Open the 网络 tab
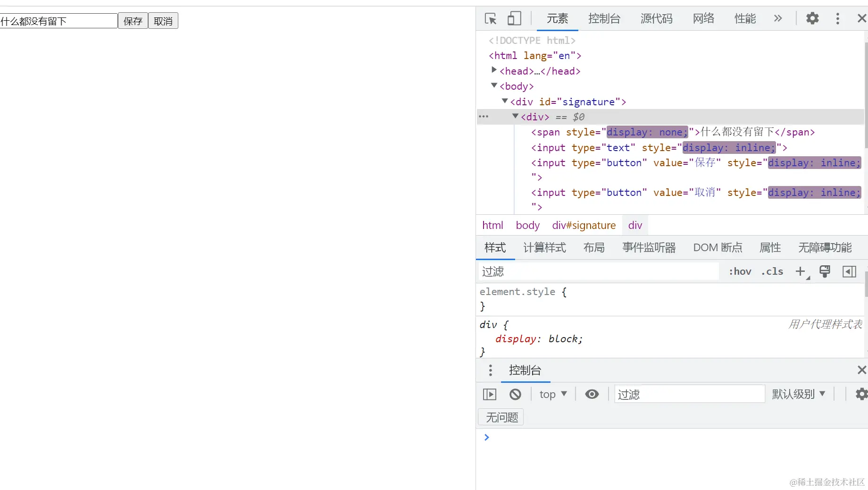The image size is (868, 490). coord(703,18)
